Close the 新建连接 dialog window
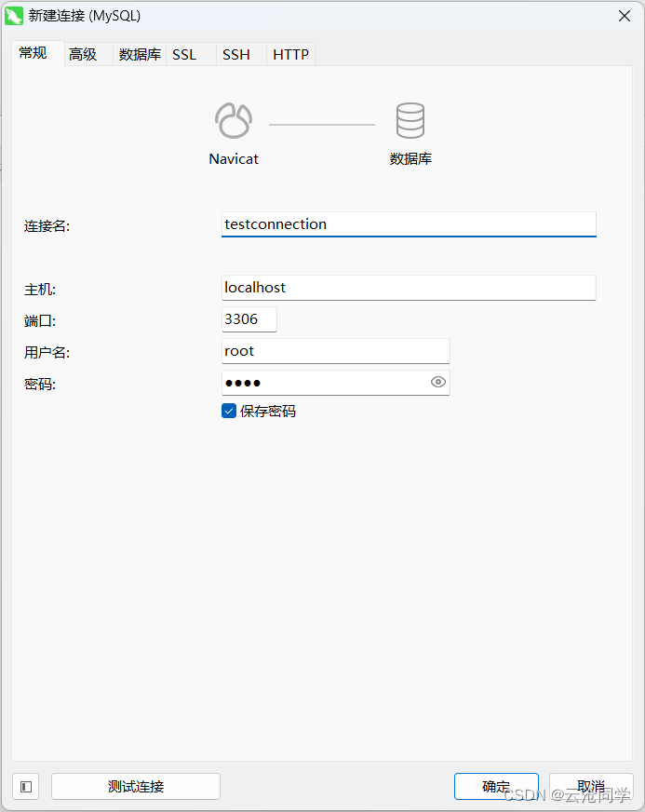The height and width of the screenshot is (812, 645). tap(625, 16)
